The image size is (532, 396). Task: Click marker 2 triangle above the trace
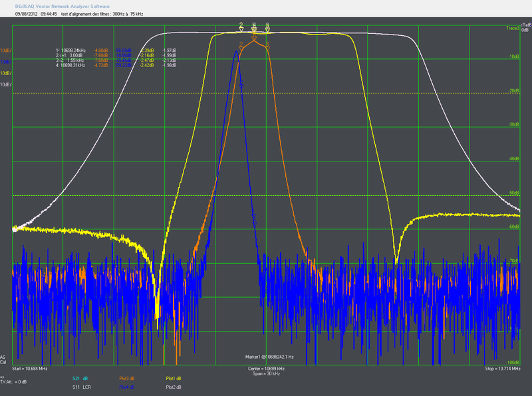[241, 29]
